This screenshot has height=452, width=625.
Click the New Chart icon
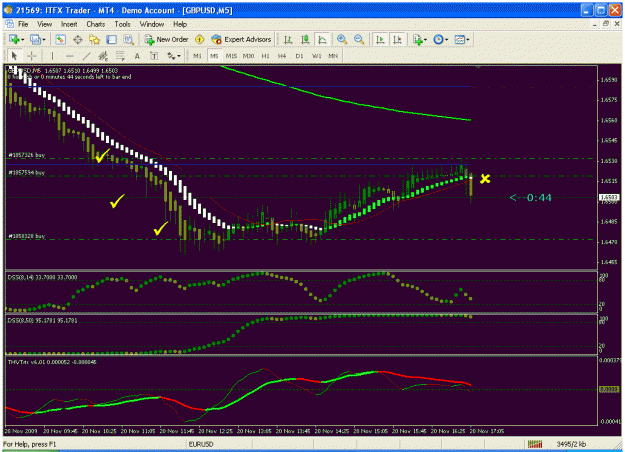click(x=14, y=39)
